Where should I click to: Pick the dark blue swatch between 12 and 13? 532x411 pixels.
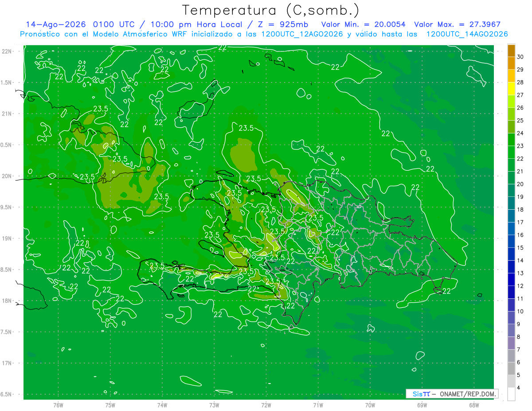[511, 280]
